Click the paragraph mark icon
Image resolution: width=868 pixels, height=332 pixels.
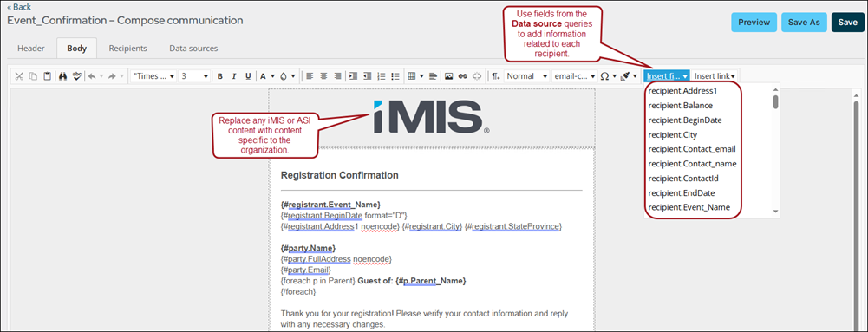[x=495, y=76]
